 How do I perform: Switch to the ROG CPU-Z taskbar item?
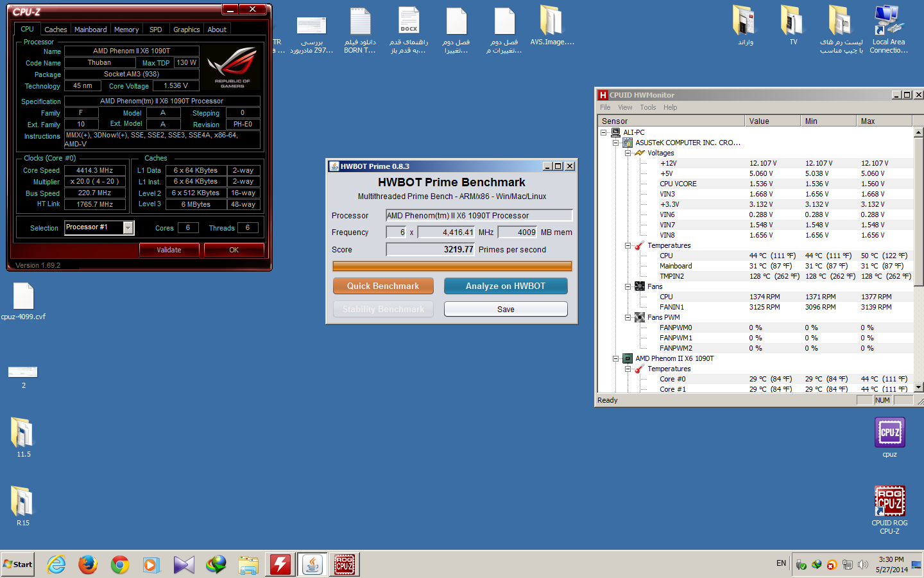click(x=345, y=565)
